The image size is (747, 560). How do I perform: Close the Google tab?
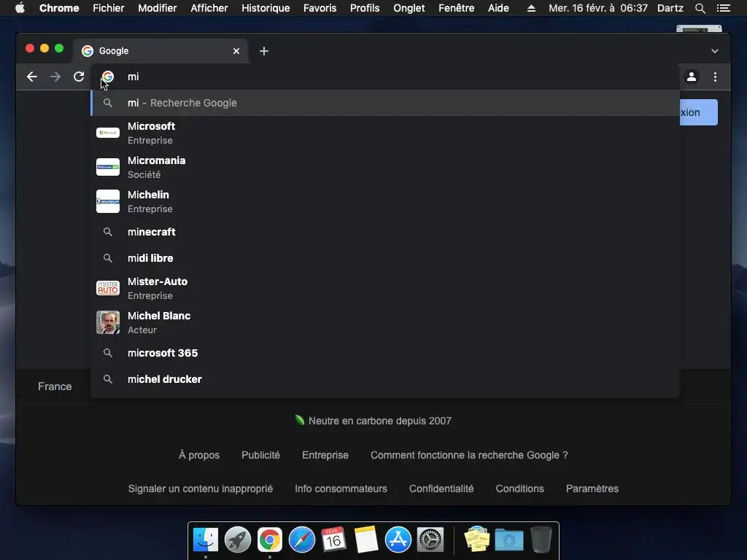[x=236, y=51]
